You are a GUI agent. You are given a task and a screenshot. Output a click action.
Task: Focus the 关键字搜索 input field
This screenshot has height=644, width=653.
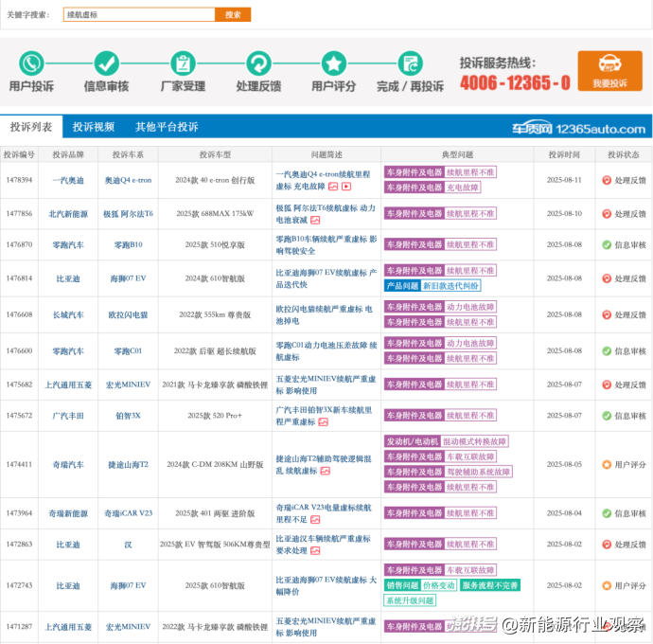point(139,14)
